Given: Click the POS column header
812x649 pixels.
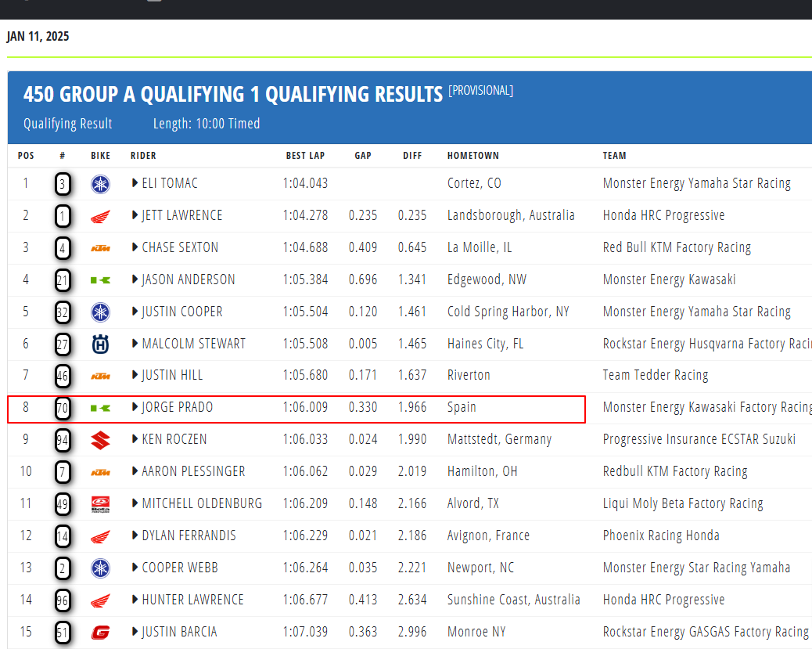Looking at the screenshot, I should (26, 156).
